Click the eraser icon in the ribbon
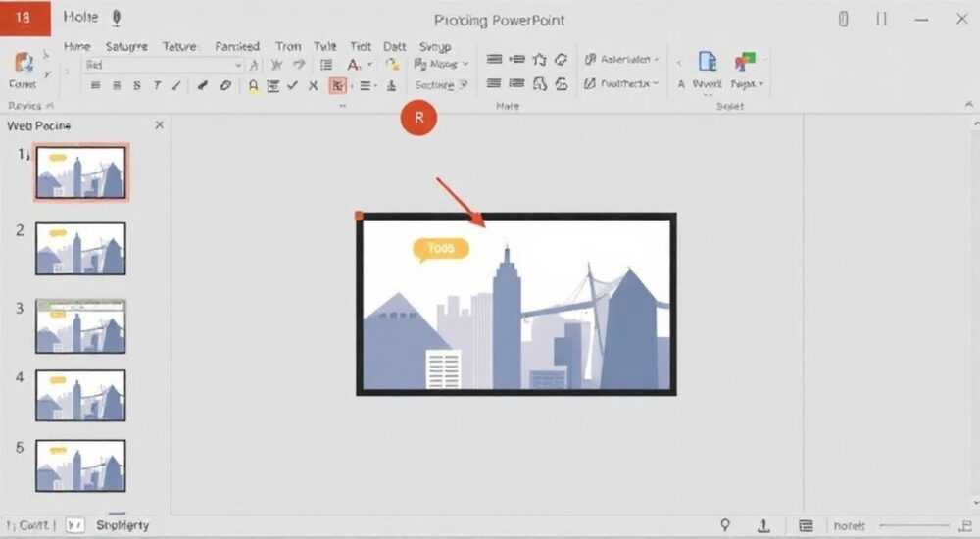The width and height of the screenshot is (980, 539). 225,85
